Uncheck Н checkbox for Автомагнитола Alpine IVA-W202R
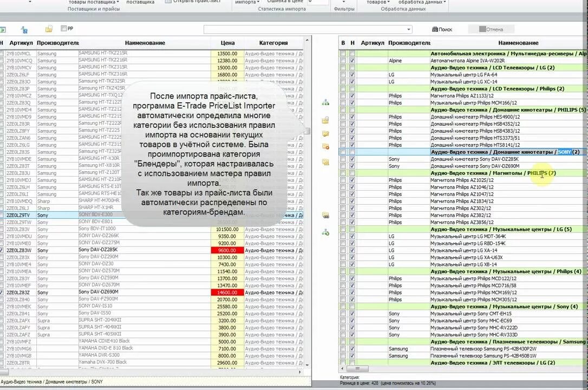The image size is (588, 390). (x=352, y=60)
